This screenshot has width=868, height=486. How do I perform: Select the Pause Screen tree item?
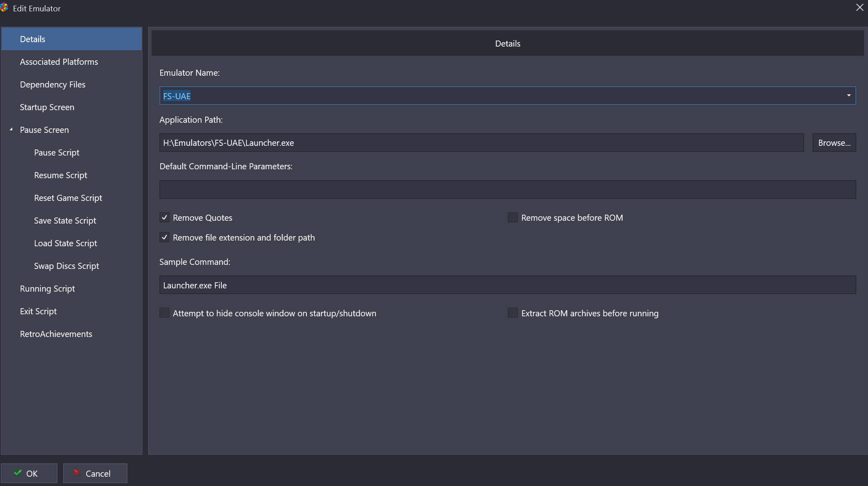(45, 130)
